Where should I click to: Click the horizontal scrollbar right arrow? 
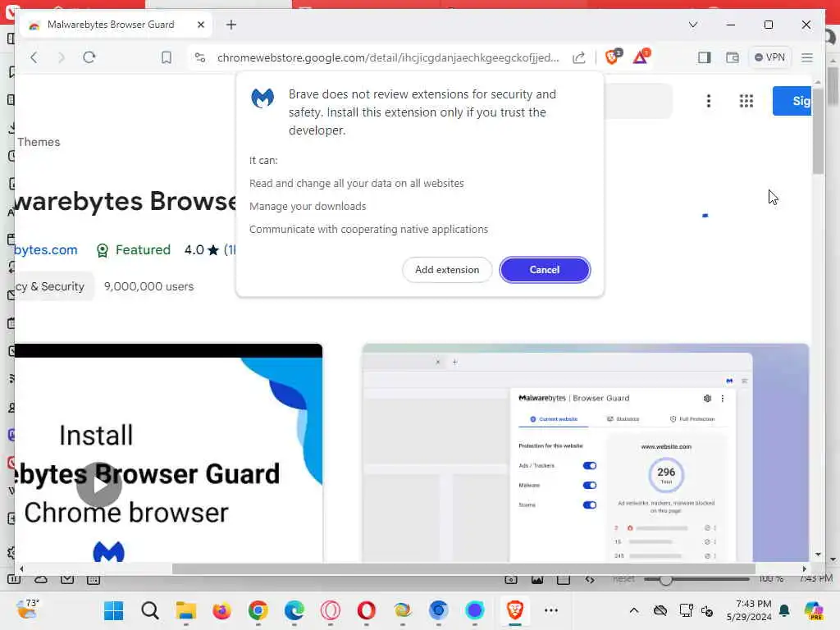point(804,568)
